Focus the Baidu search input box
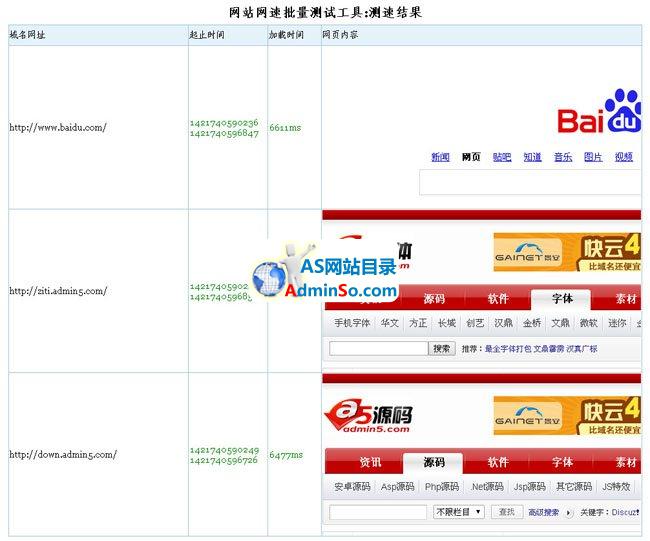650x541 pixels. pyautogui.click(x=530, y=182)
